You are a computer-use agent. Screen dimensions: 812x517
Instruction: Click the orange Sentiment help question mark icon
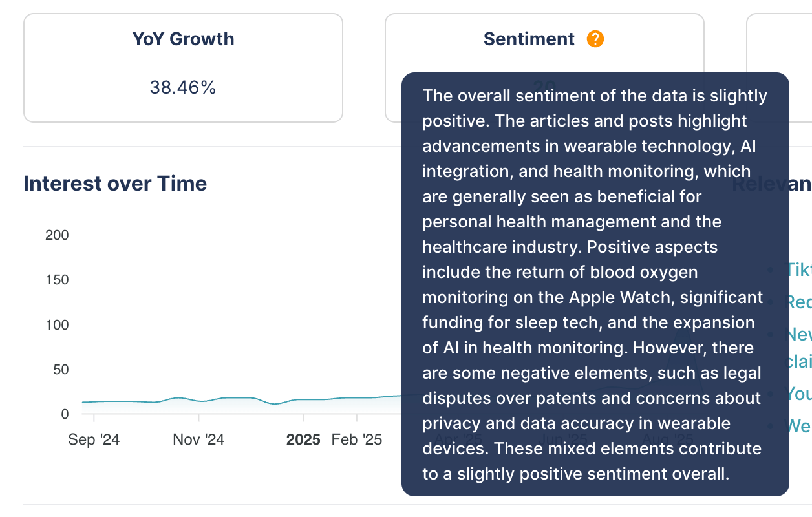[595, 39]
